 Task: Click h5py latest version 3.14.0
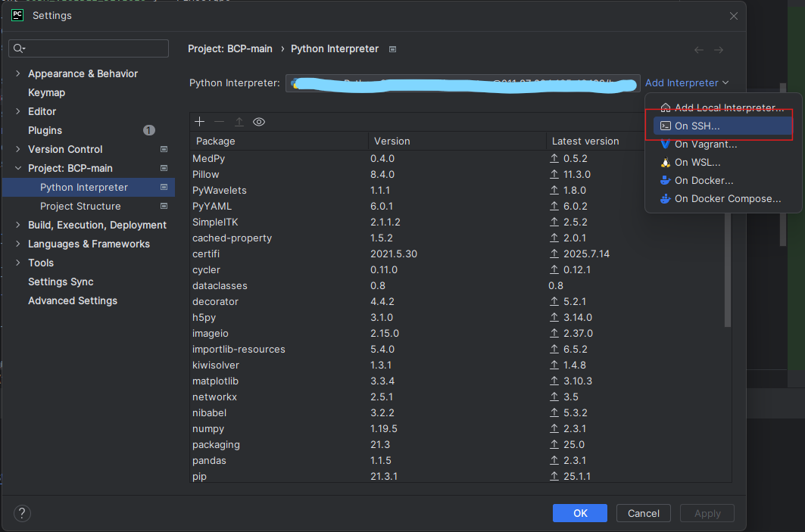578,318
